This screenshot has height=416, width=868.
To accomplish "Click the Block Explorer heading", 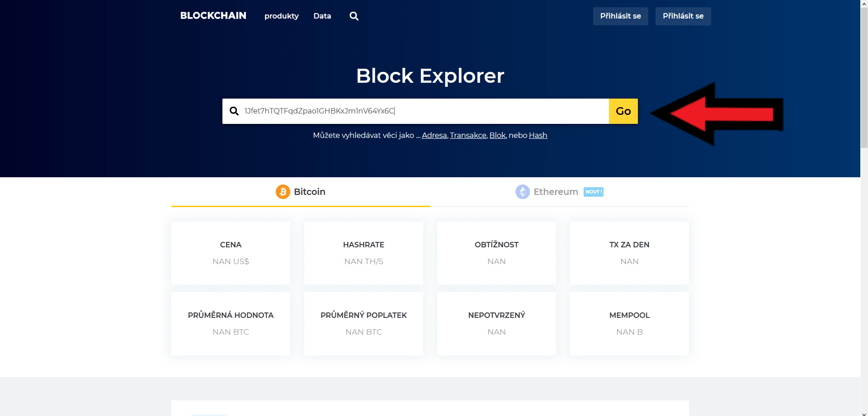I will coord(430,76).
